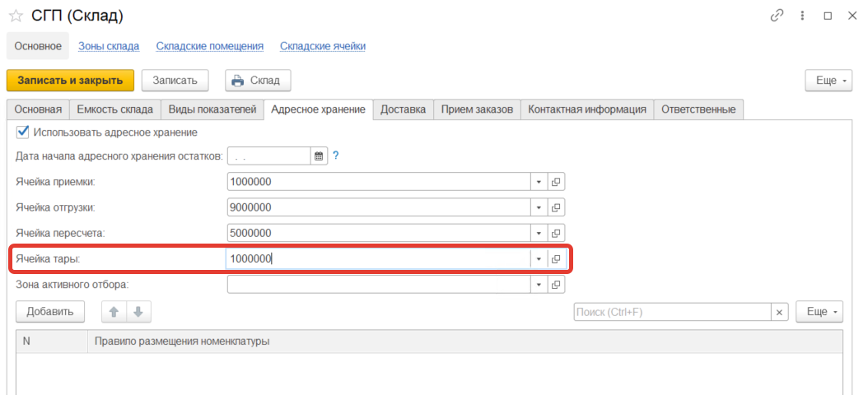868x395 pixels.
Task: Add СГП (Склад) to favorites star
Action: pyautogui.click(x=16, y=16)
